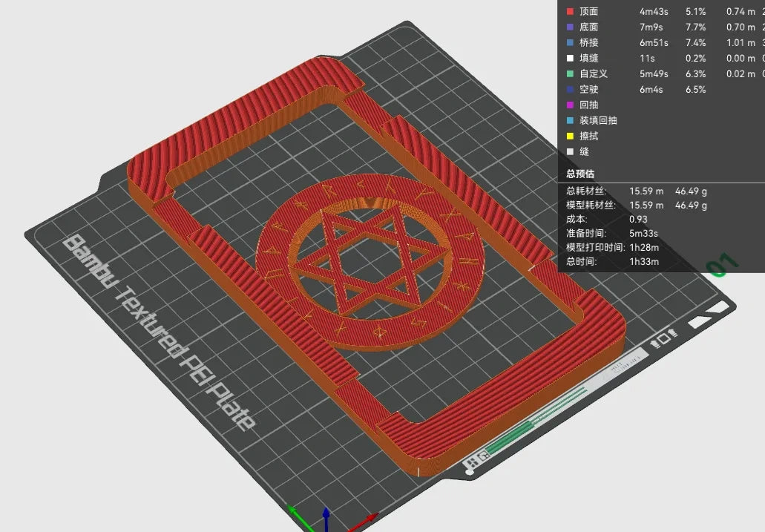Click the green 自定义 legend swatch
Image resolution: width=765 pixels, height=532 pixels.
(570, 73)
